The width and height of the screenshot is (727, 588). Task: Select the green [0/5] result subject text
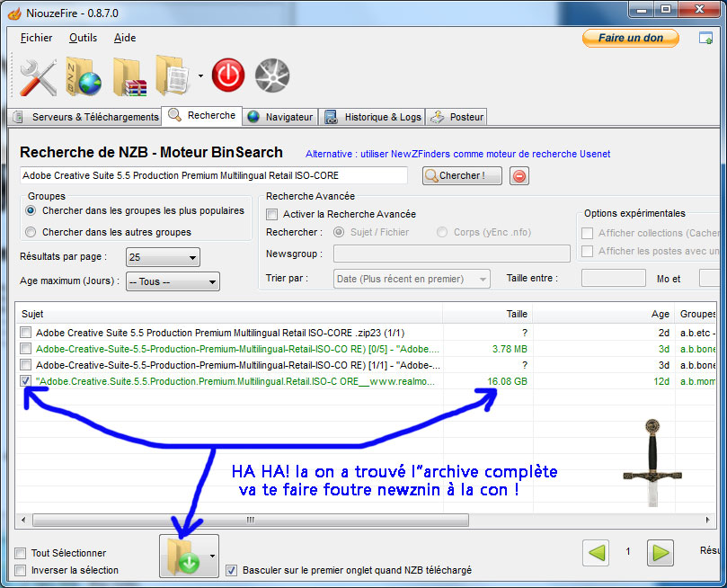coord(237,349)
